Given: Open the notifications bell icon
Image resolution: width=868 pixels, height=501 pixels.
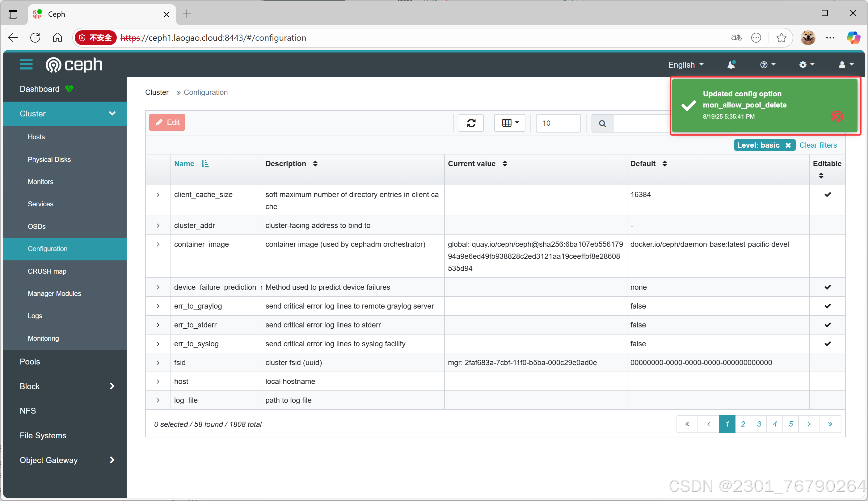Looking at the screenshot, I should 731,65.
